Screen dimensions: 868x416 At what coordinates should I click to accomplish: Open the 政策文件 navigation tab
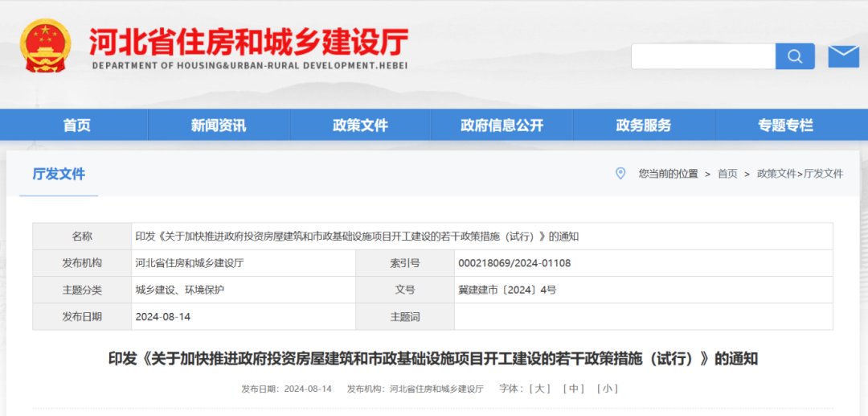tap(360, 126)
